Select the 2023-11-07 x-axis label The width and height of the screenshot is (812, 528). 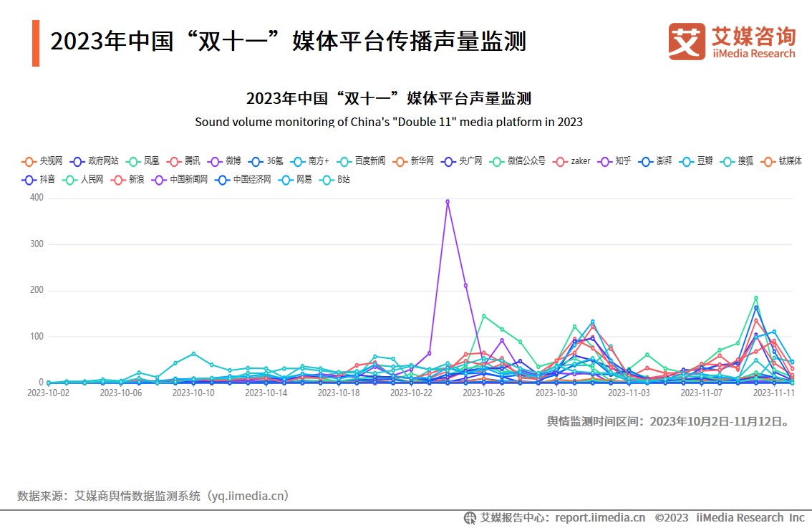click(701, 393)
